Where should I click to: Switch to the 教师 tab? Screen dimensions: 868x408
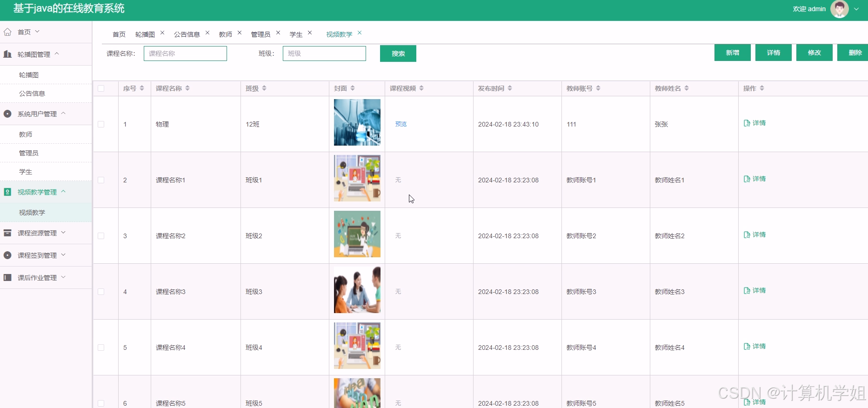coord(226,34)
